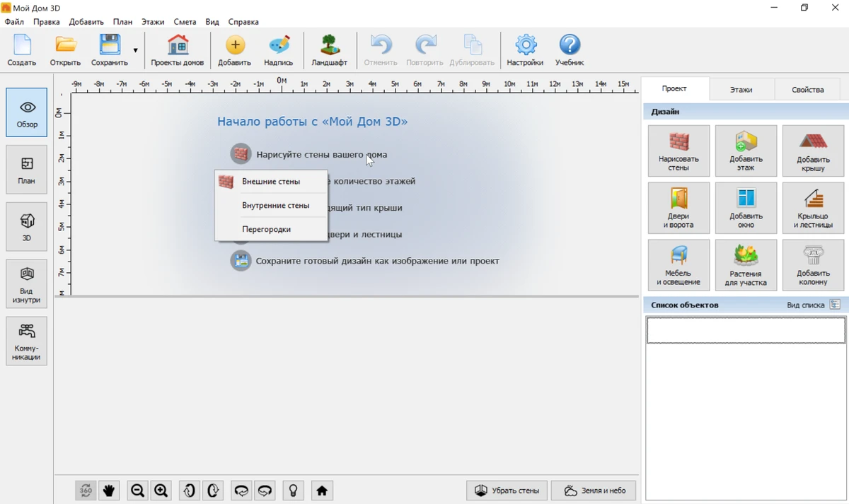Switch to the Свойства tab
The height and width of the screenshot is (504, 849).
(x=808, y=90)
